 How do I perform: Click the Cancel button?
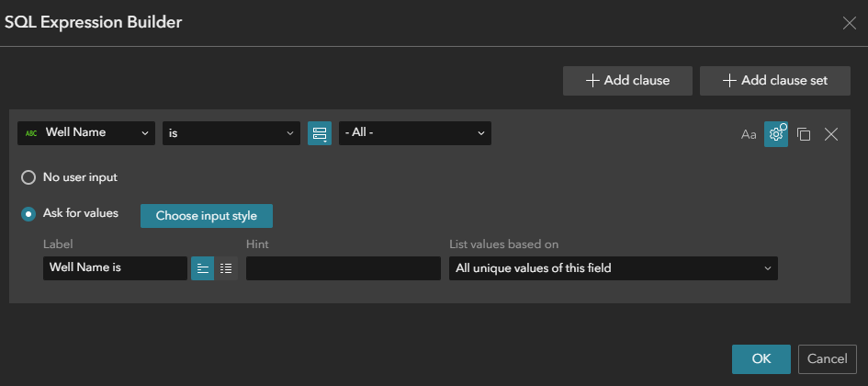coord(827,358)
